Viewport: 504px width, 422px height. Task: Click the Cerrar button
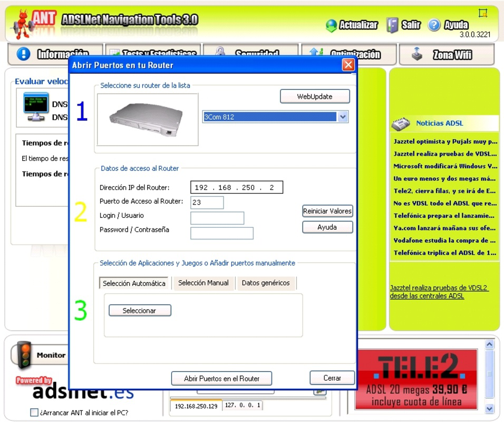tap(332, 378)
